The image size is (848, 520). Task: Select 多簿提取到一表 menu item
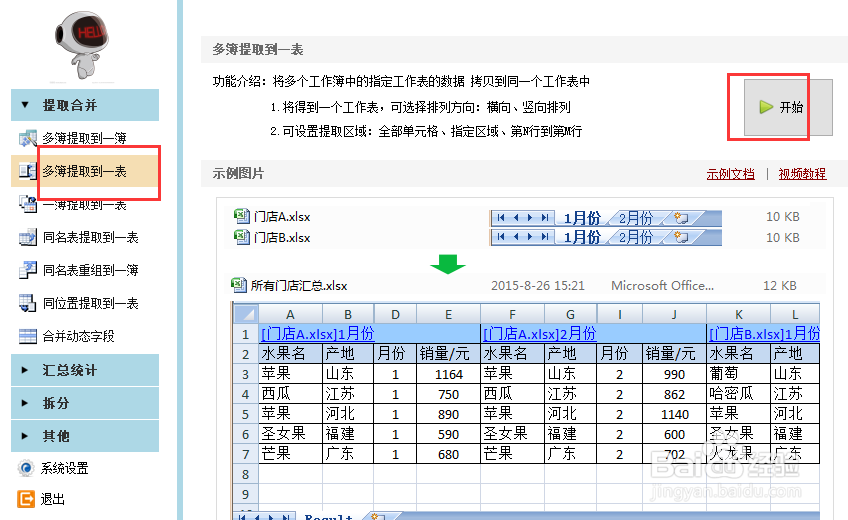pyautogui.click(x=85, y=171)
